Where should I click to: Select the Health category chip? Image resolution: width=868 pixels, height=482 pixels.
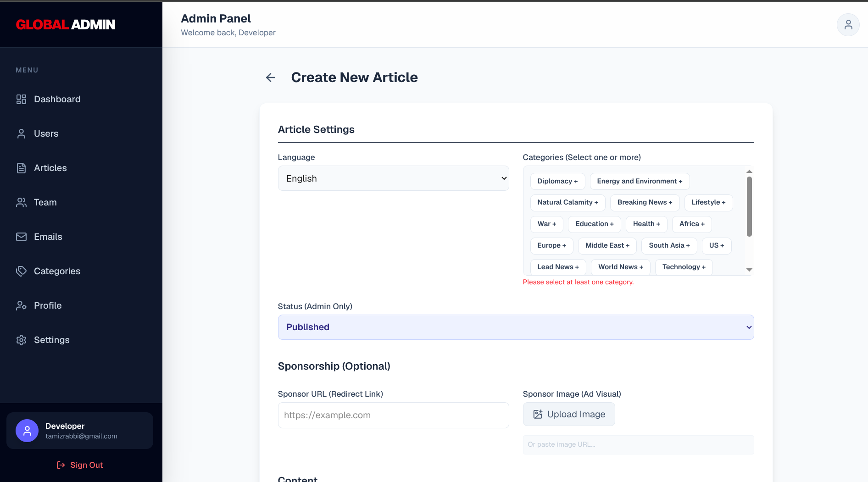click(x=646, y=224)
